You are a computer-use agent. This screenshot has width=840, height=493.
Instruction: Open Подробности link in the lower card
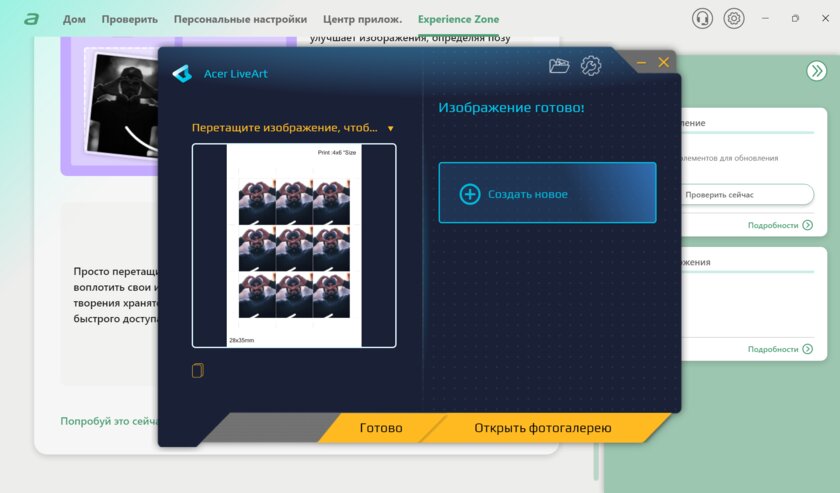(780, 349)
